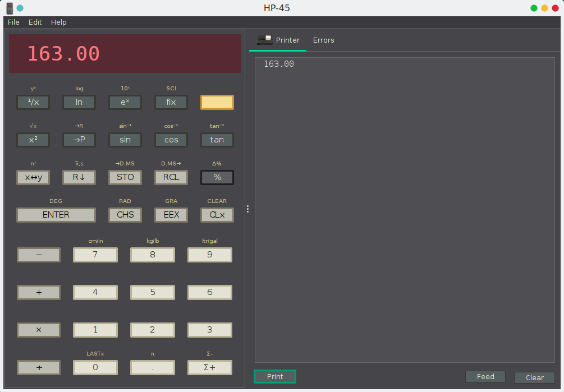The height and width of the screenshot is (392, 564).
Task: Click the % percent key
Action: point(217,178)
